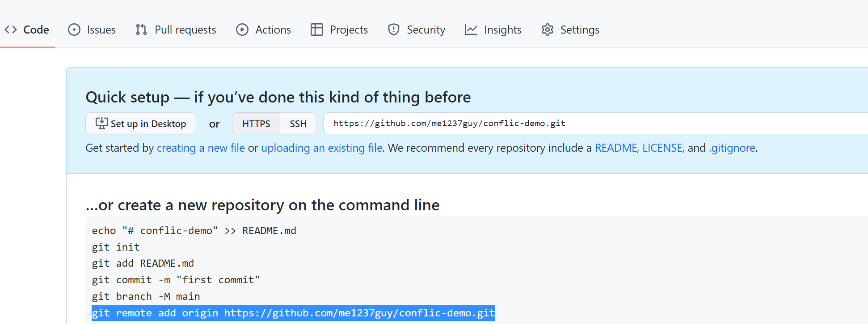
Task: Switch clone URL to SSH
Action: (298, 124)
